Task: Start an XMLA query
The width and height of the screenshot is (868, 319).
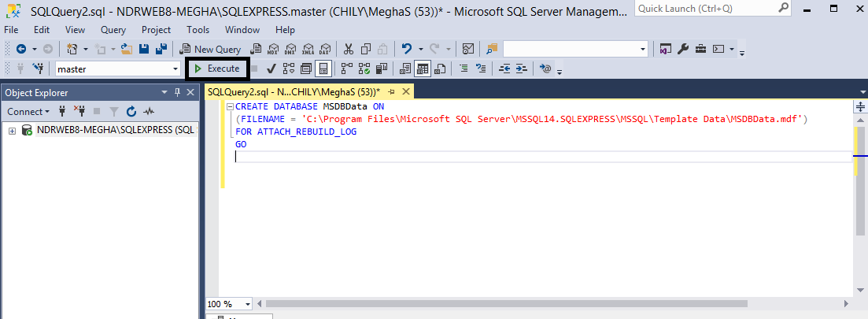Action: [308, 50]
